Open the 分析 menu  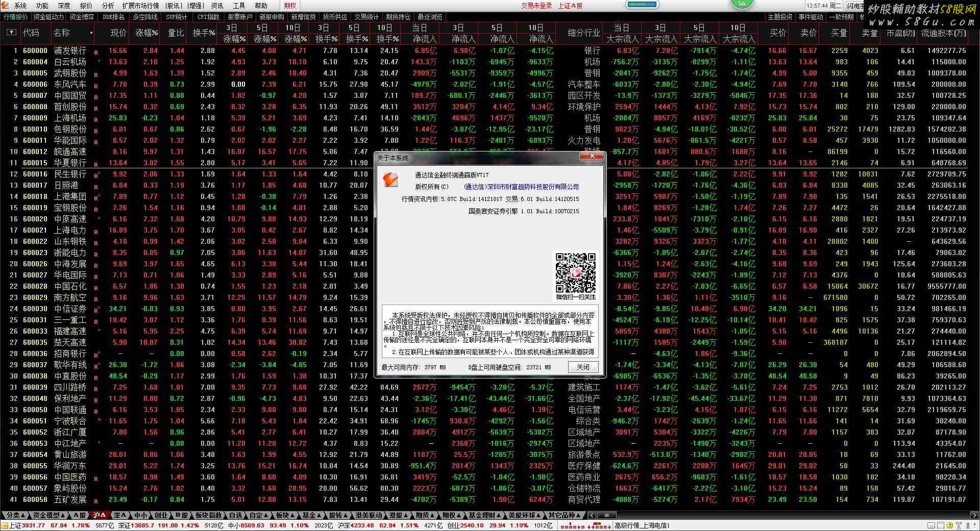[108, 6]
